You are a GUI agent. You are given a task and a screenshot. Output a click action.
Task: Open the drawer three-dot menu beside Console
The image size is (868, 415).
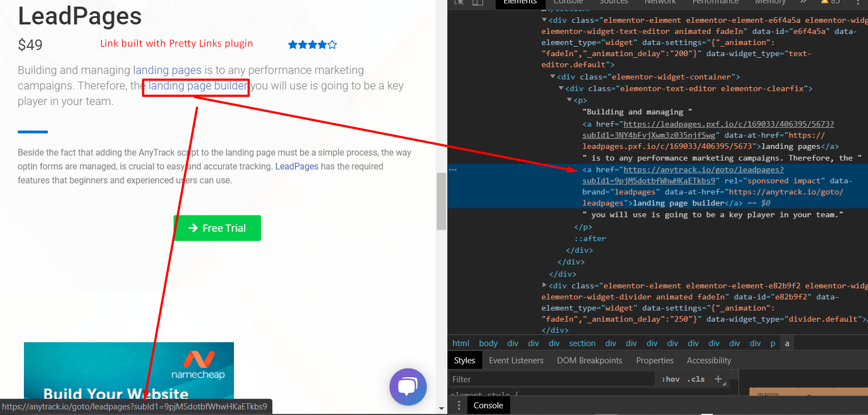(x=458, y=406)
